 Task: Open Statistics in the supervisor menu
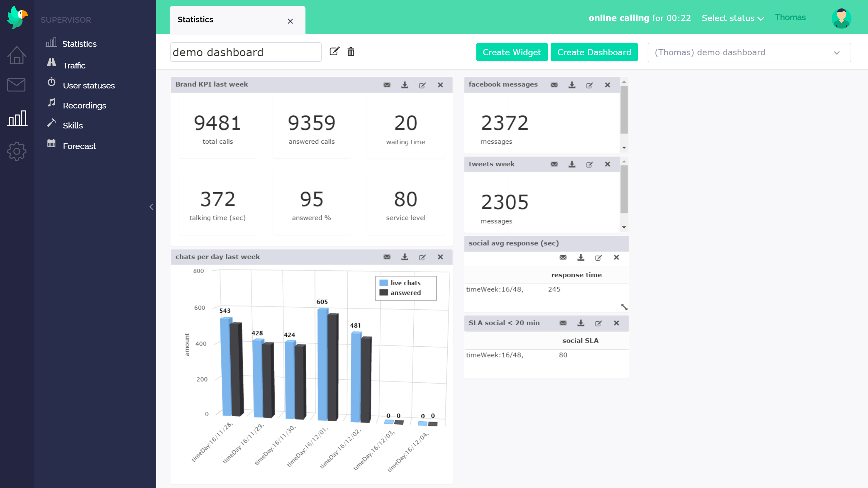pyautogui.click(x=79, y=44)
